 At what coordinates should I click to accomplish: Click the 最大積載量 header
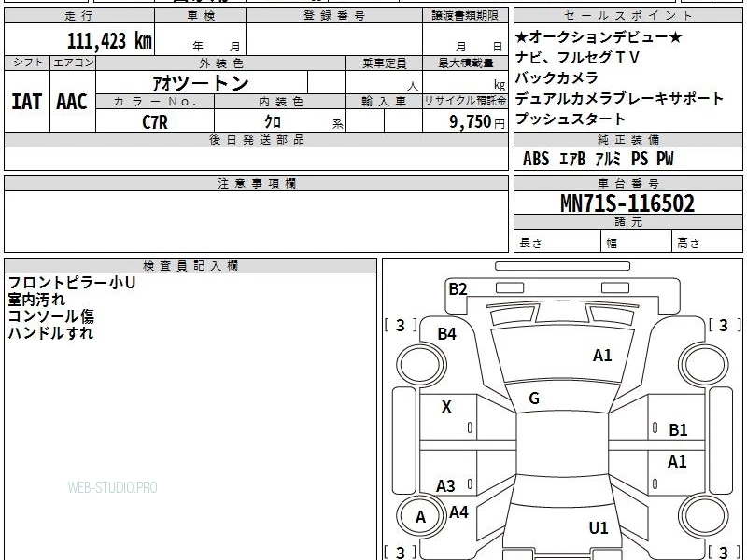[x=465, y=63]
